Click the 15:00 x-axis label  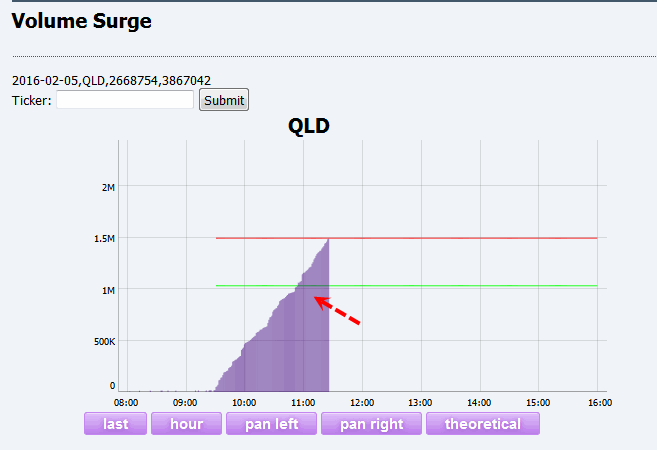[x=538, y=403]
